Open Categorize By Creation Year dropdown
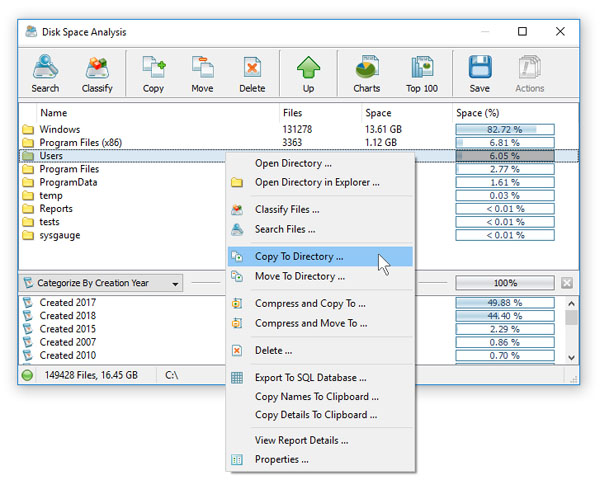Image resolution: width=600 pixels, height=480 pixels. point(101,283)
